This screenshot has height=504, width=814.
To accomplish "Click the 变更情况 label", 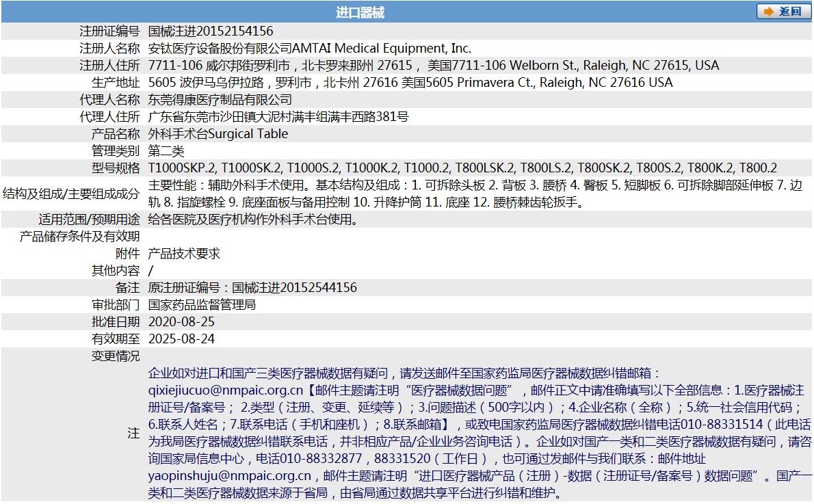I will (116, 356).
